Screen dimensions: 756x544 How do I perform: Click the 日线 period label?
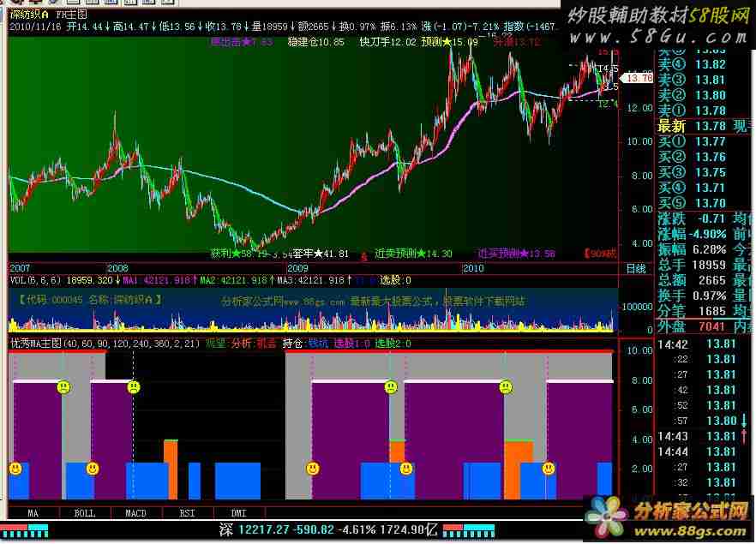[x=635, y=268]
